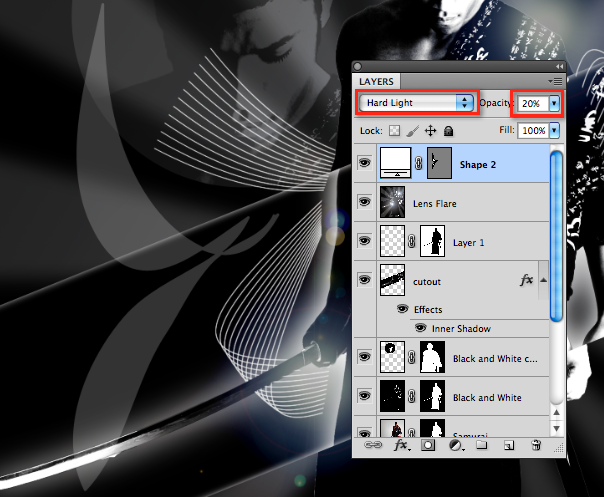Hide the cutout layer
The height and width of the screenshot is (497, 604).
364,280
